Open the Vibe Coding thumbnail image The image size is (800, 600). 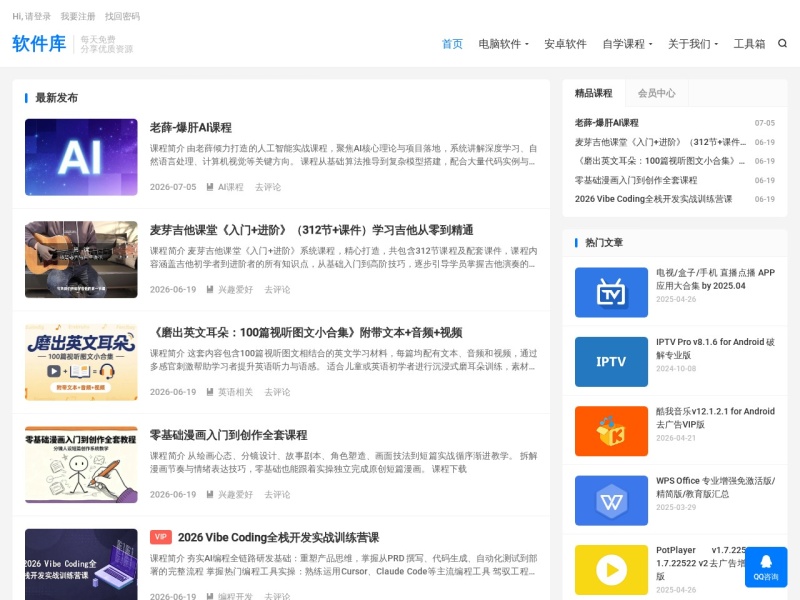coord(81,564)
